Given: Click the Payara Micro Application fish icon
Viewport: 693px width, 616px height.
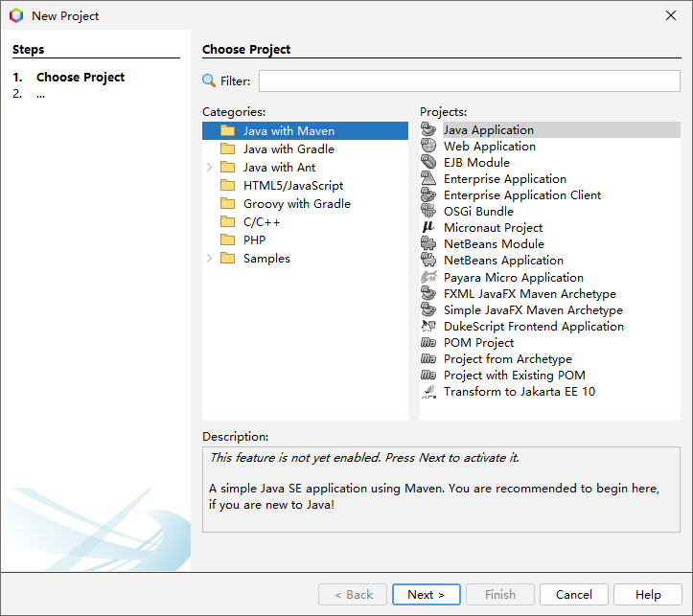Looking at the screenshot, I should [x=428, y=277].
